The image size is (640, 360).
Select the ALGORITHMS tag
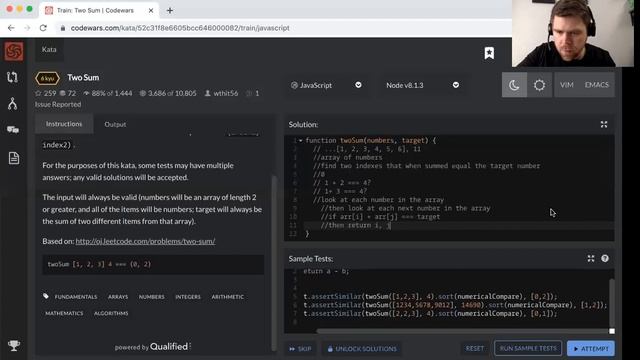pos(111,313)
